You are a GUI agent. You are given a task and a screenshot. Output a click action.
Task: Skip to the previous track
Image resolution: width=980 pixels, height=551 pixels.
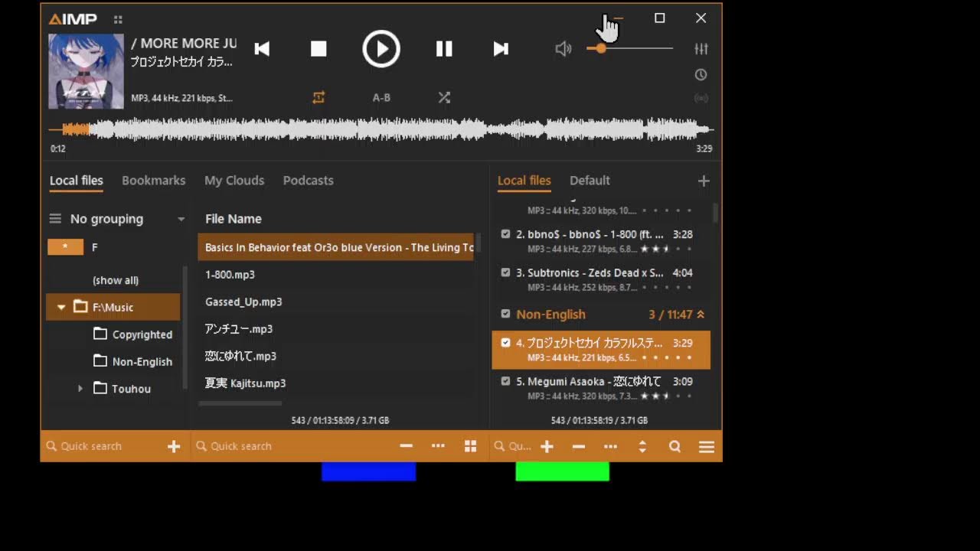tap(262, 49)
